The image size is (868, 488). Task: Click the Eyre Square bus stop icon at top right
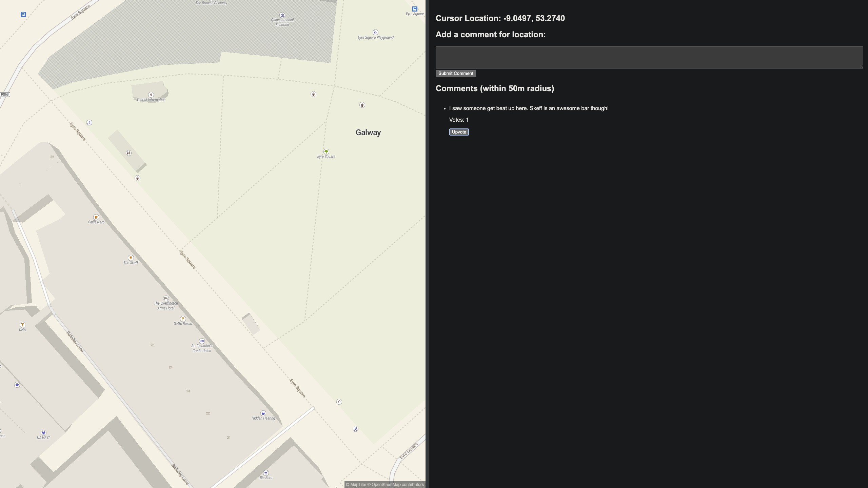pyautogui.click(x=415, y=9)
